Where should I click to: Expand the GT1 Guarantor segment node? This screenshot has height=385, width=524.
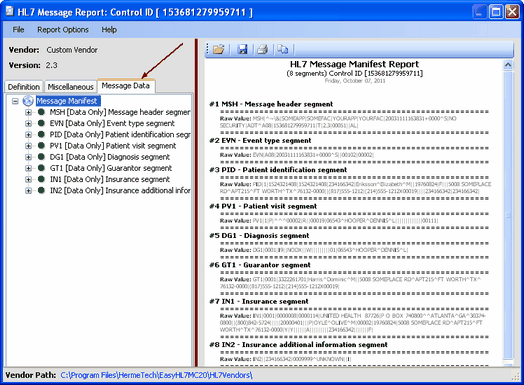pyautogui.click(x=28, y=168)
